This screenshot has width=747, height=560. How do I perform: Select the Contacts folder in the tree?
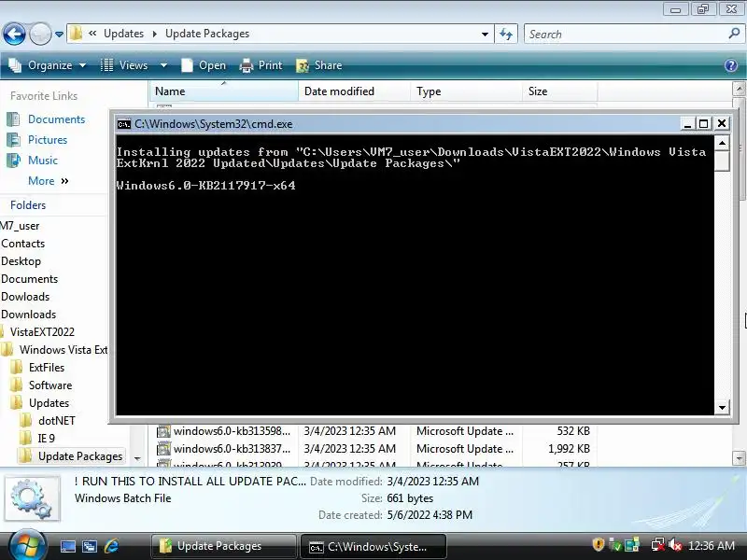pos(22,244)
